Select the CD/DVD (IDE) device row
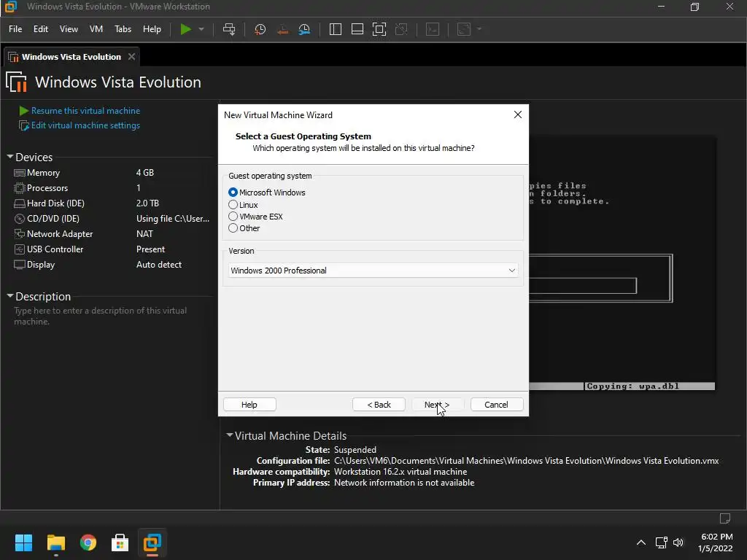The image size is (747, 560). click(112, 218)
